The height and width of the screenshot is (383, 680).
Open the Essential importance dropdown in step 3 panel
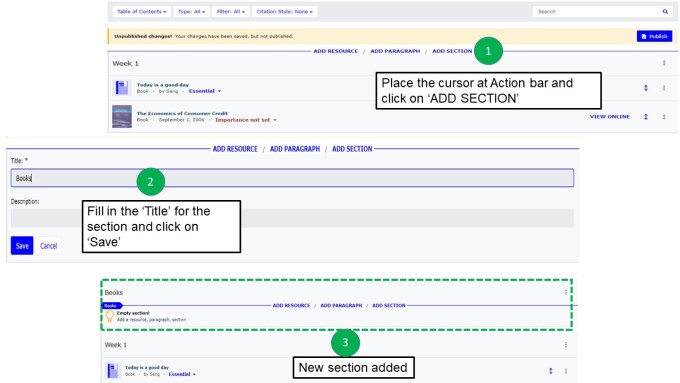[x=182, y=374]
